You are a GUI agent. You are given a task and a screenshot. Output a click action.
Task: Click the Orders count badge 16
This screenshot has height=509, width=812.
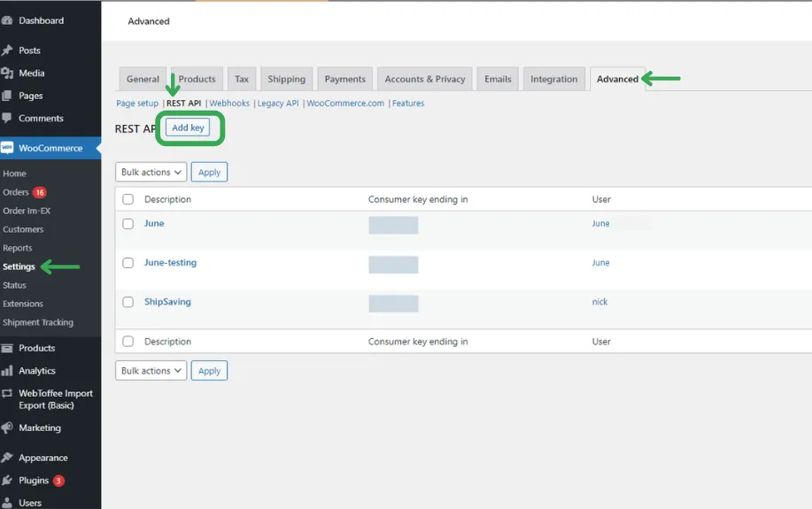(x=39, y=192)
